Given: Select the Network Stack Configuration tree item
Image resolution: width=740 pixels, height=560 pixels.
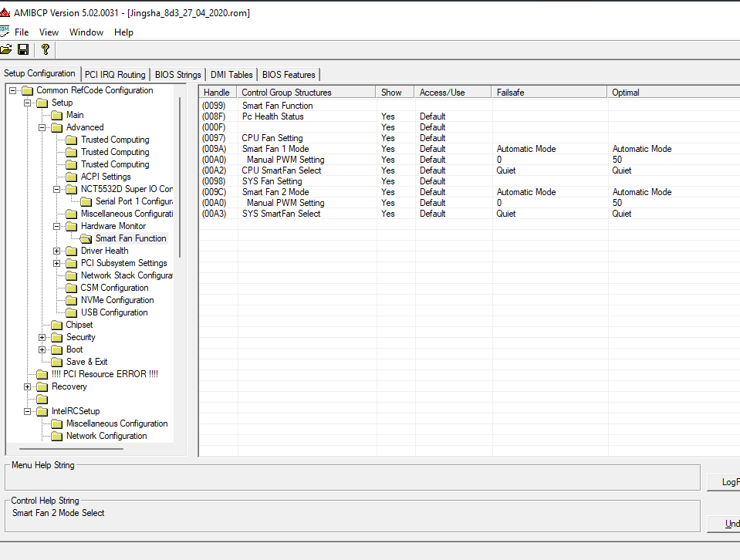Looking at the screenshot, I should point(127,275).
